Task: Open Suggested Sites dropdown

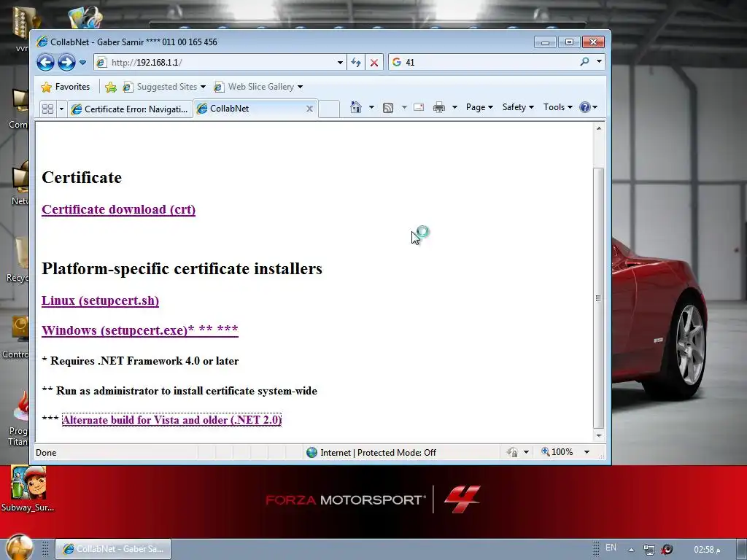Action: (x=164, y=87)
